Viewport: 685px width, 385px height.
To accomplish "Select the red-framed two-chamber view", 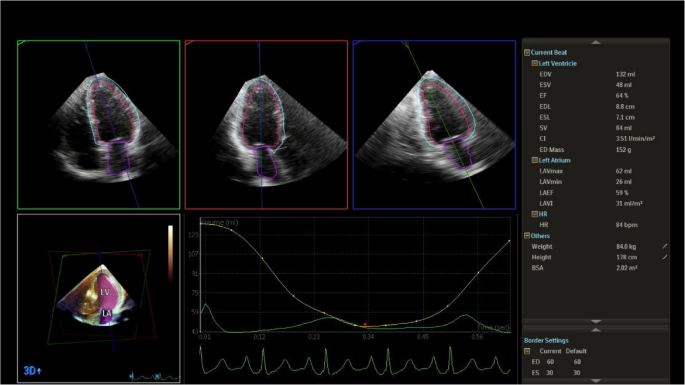I will point(266,125).
